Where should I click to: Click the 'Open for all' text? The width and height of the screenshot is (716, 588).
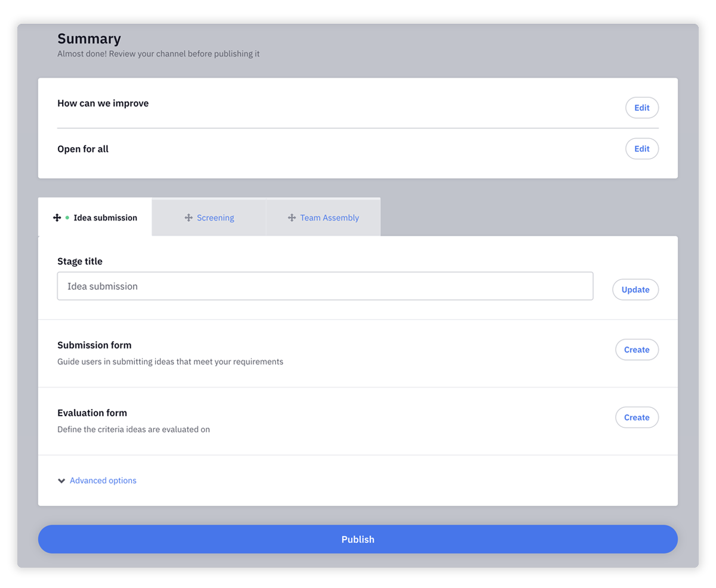point(83,149)
